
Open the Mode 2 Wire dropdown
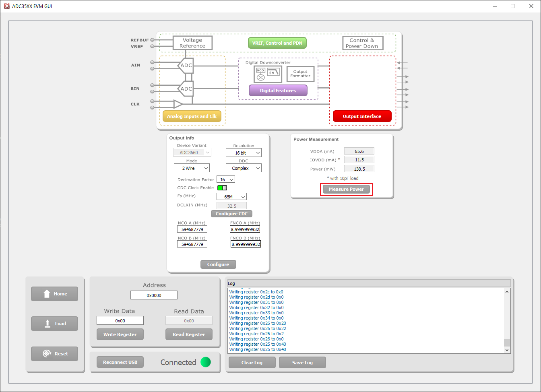192,168
